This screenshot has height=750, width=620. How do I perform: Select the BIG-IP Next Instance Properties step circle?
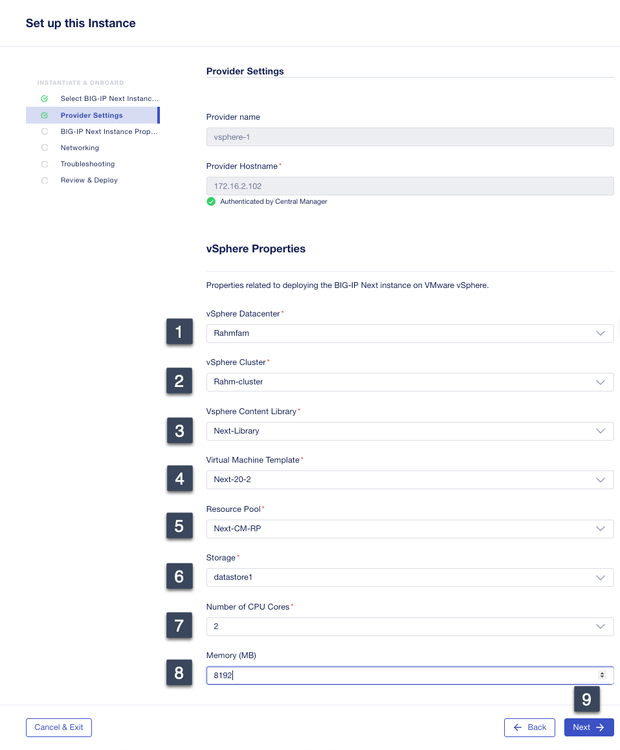[45, 131]
